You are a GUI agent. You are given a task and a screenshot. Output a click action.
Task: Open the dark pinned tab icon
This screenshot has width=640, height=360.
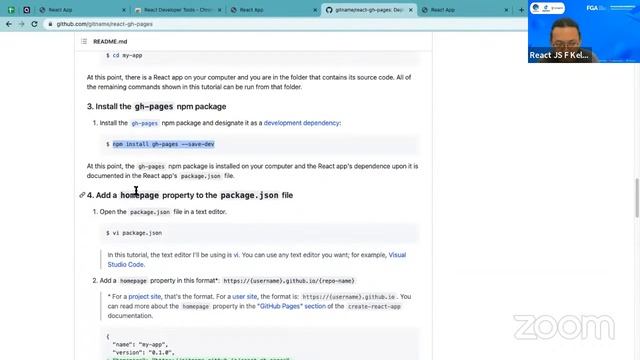(27, 10)
